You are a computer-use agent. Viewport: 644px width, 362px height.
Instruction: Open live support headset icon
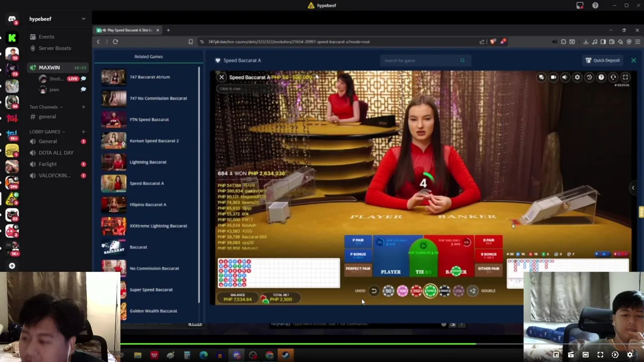click(x=613, y=77)
